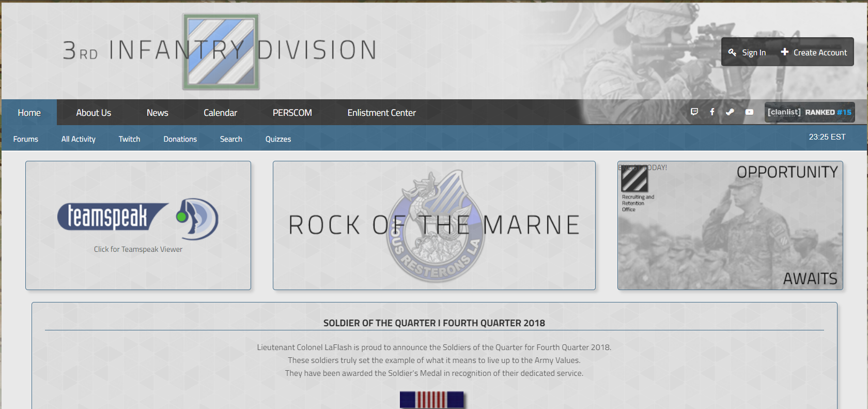
Task: Click the 3rd Infantry Division logo emblem
Action: [221, 52]
